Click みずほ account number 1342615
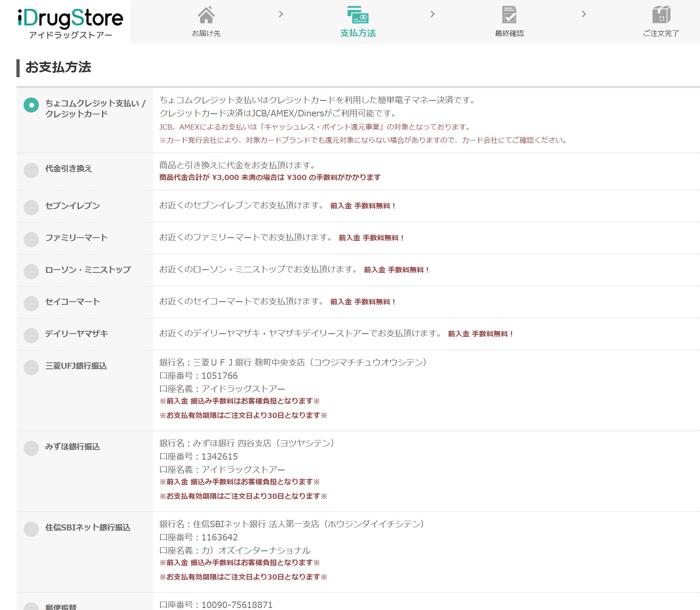Image resolution: width=700 pixels, height=610 pixels. click(220, 457)
